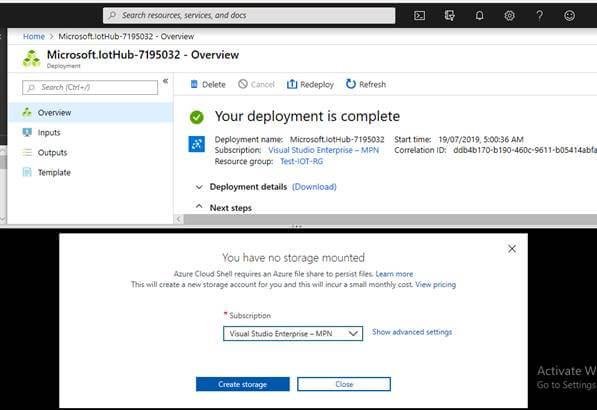The image size is (597, 410).
Task: Click the sidebar Search (Ctrl+/) field
Action: [90, 87]
